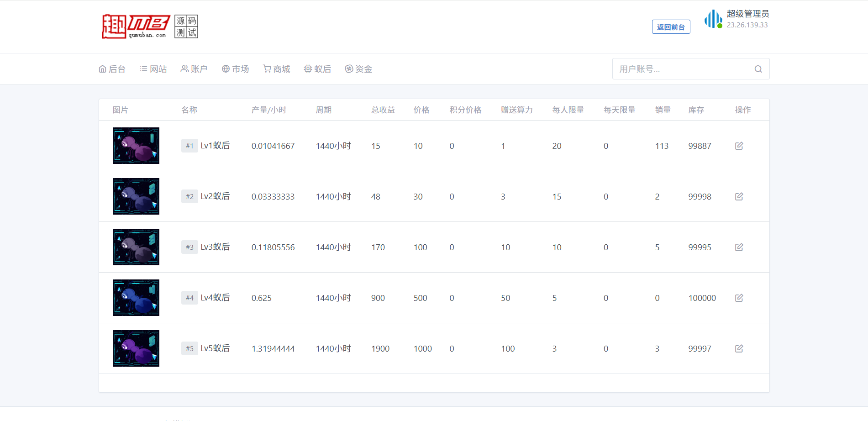Click the edit icon for Lv5蚁后
Viewport: 868px width, 421px height.
(739, 348)
